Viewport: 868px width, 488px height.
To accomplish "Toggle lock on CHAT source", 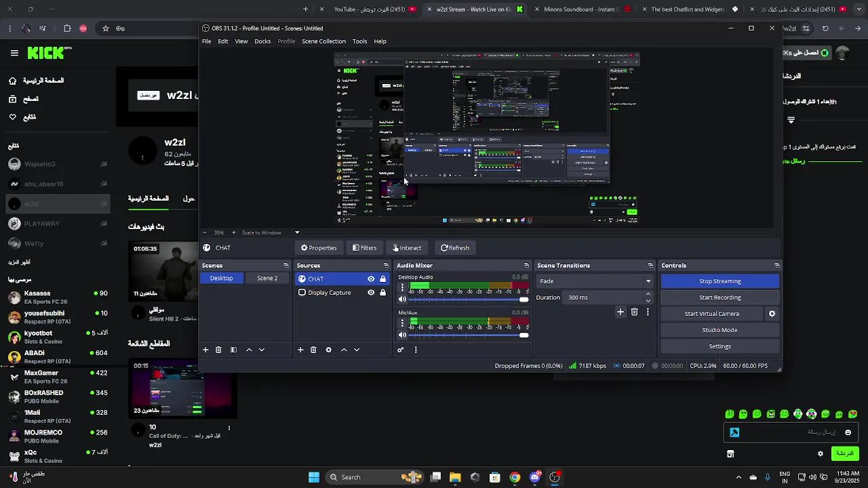I will 383,279.
